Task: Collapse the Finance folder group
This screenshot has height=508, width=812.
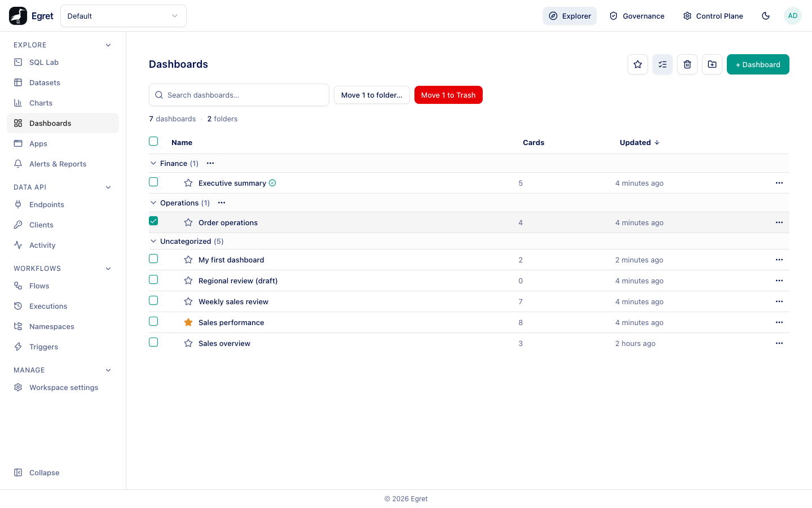Action: (153, 163)
